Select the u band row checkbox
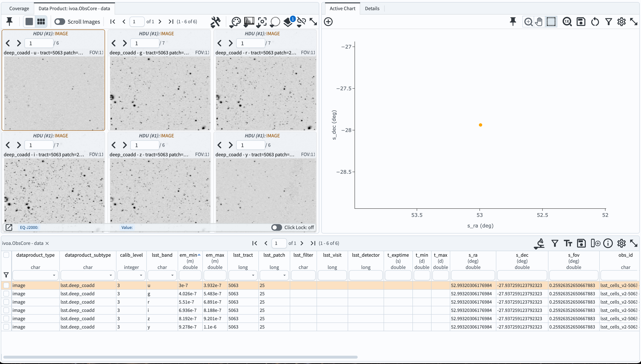The height and width of the screenshot is (364, 641). coord(6,285)
